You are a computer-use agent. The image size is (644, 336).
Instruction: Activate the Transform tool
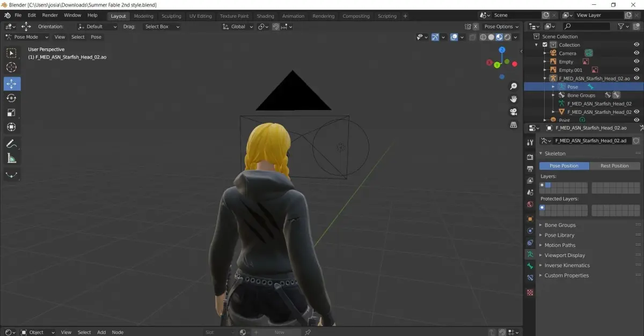tap(12, 127)
